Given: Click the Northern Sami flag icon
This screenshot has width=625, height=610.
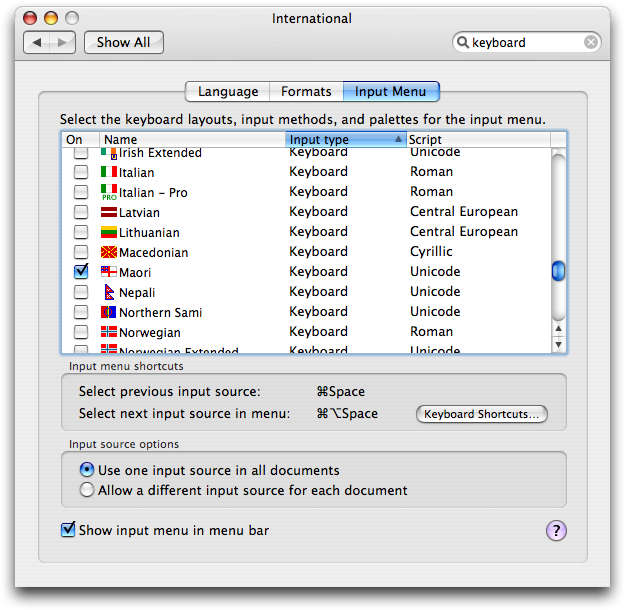Looking at the screenshot, I should pos(109,312).
